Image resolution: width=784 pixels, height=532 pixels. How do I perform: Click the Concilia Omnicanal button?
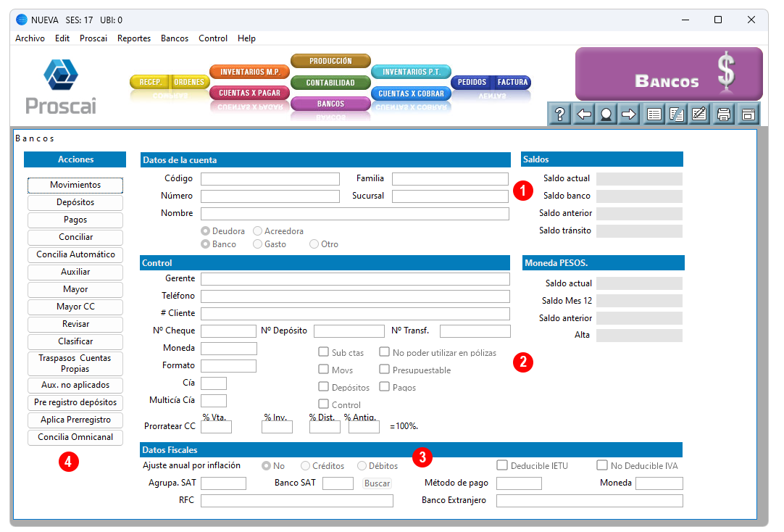coord(75,437)
